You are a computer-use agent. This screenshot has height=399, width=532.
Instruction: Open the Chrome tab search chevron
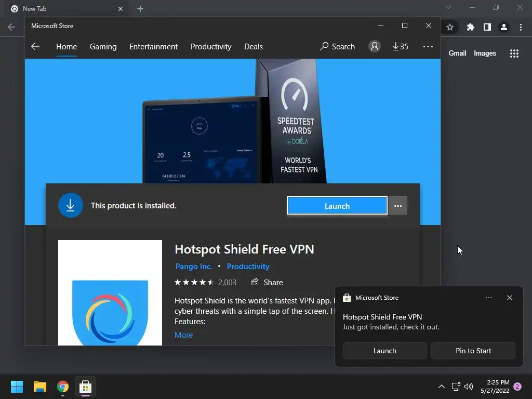pyautogui.click(x=448, y=7)
